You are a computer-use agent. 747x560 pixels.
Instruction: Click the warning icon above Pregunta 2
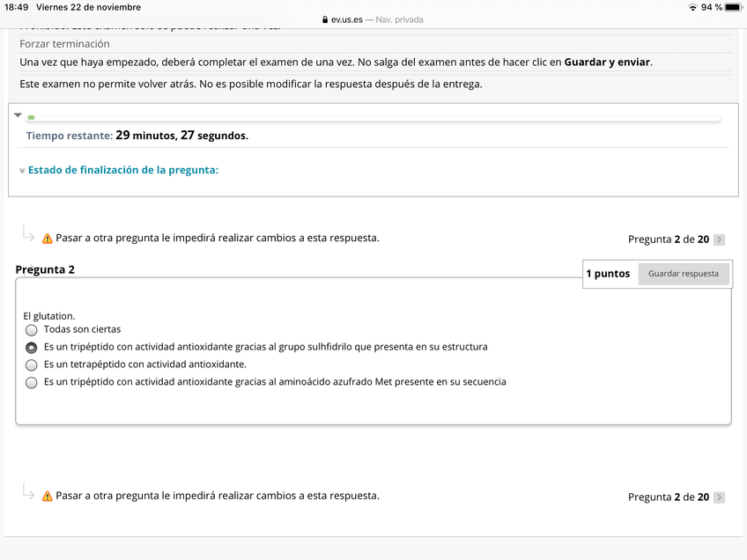(48, 239)
